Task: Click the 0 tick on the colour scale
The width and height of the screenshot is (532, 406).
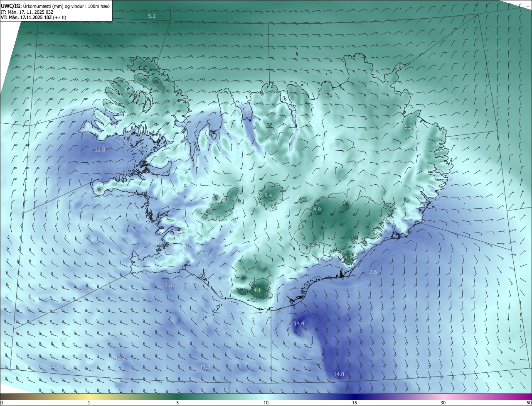Action: pos(2,403)
